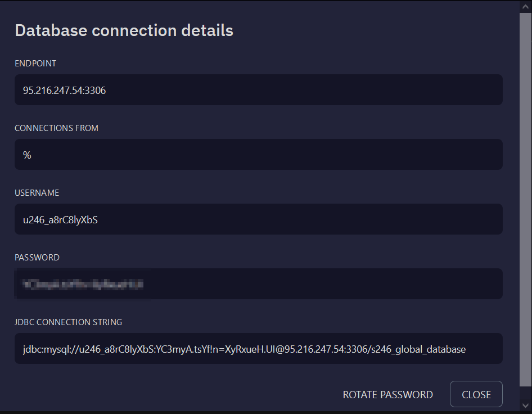Click the scrollbar down arrow
The image size is (532, 414).
click(x=525, y=405)
